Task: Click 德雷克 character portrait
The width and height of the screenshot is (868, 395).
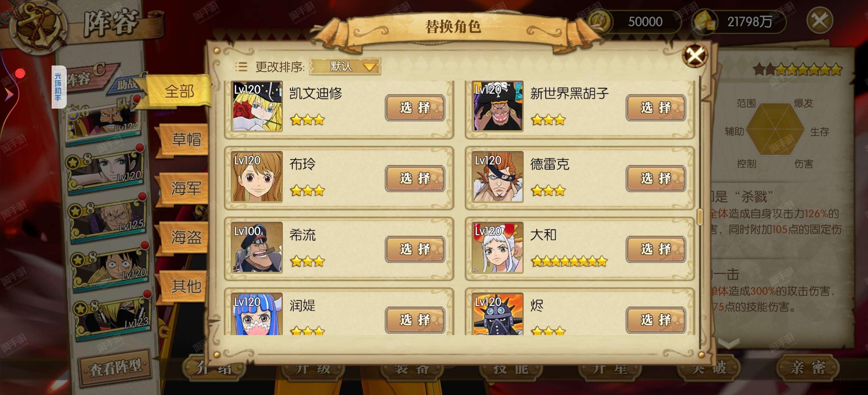Action: (x=497, y=177)
